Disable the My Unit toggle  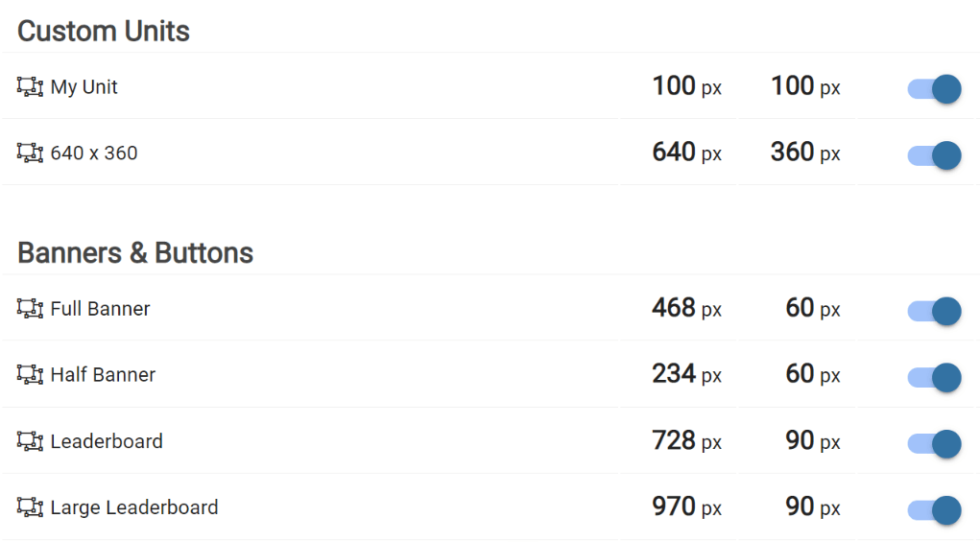click(934, 89)
